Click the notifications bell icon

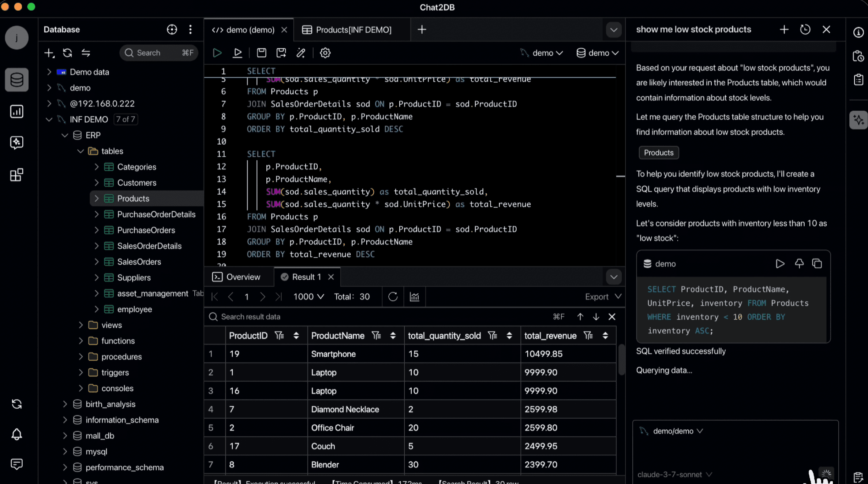16,435
